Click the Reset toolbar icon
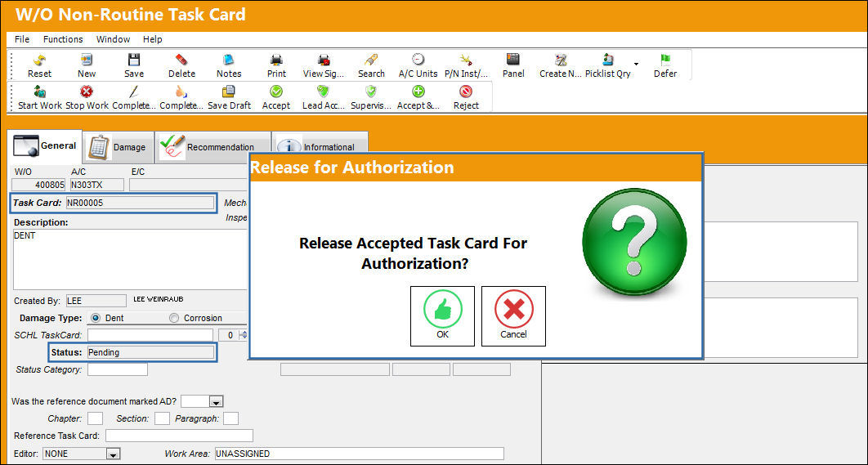 point(39,60)
